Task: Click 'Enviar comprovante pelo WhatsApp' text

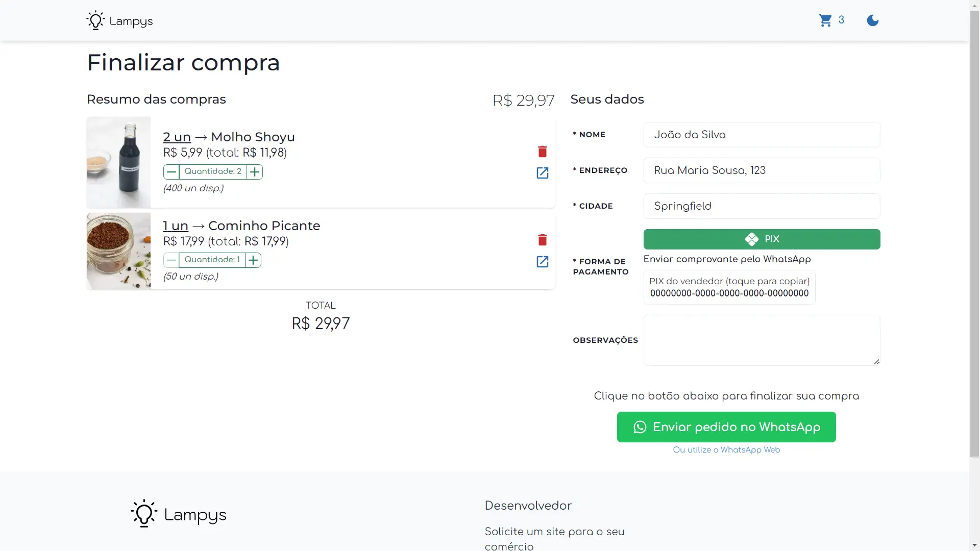Action: click(727, 259)
